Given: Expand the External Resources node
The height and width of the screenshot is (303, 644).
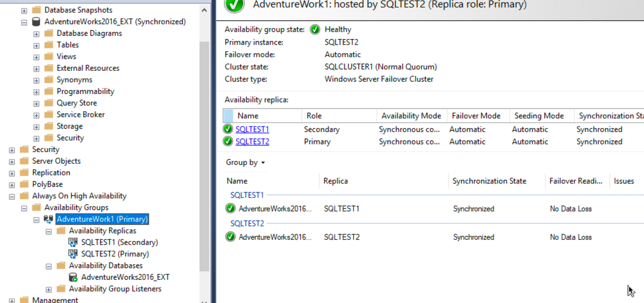Looking at the screenshot, I should (x=37, y=69).
